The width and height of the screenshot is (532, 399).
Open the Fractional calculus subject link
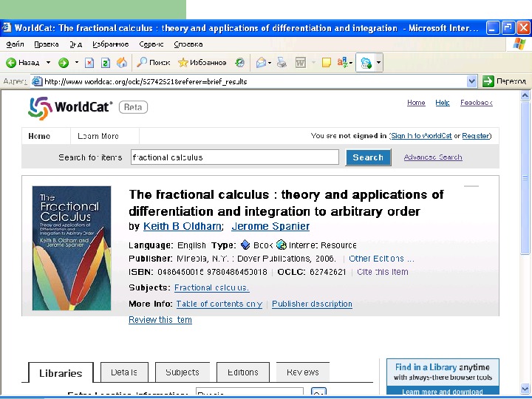[212, 287]
